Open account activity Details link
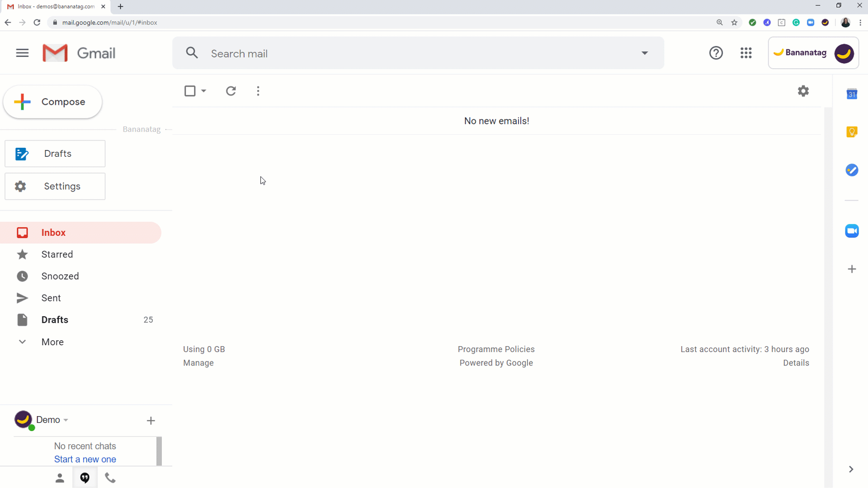Viewport: 868px width, 488px height. 796,363
